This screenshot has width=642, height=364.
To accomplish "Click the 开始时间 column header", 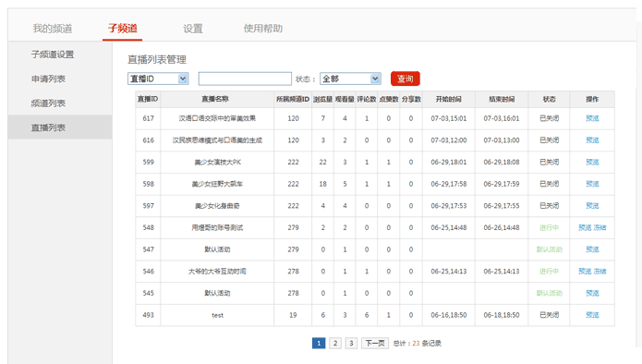I will click(448, 99).
